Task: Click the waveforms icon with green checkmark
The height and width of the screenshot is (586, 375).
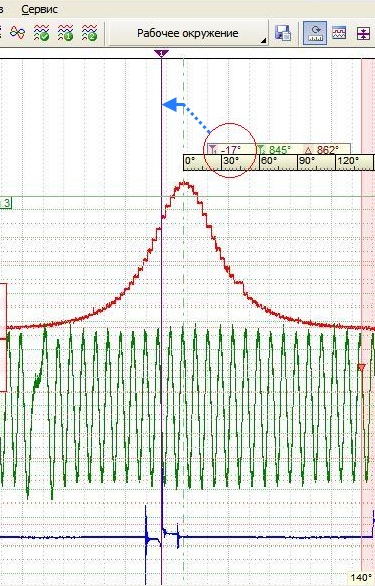Action: (42, 33)
